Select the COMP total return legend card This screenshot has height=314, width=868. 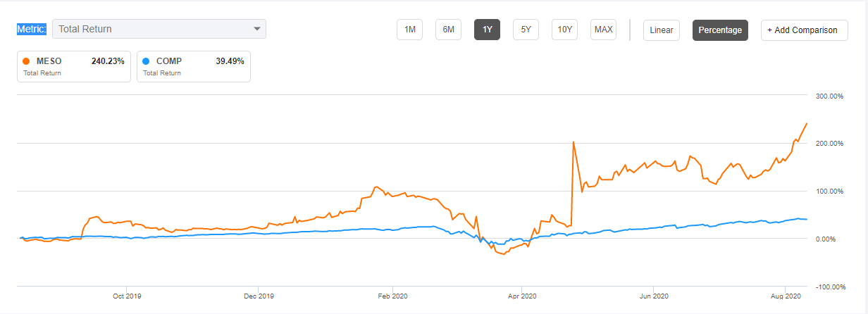pyautogui.click(x=194, y=66)
